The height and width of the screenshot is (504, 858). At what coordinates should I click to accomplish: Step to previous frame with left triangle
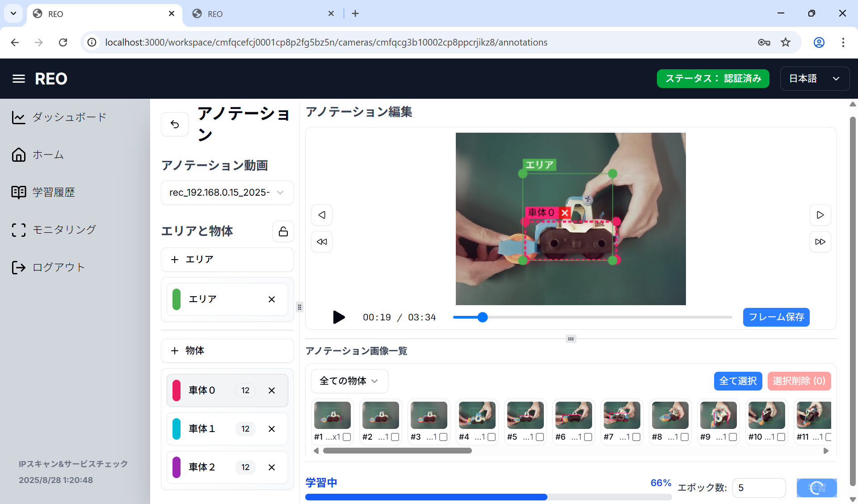(x=322, y=215)
